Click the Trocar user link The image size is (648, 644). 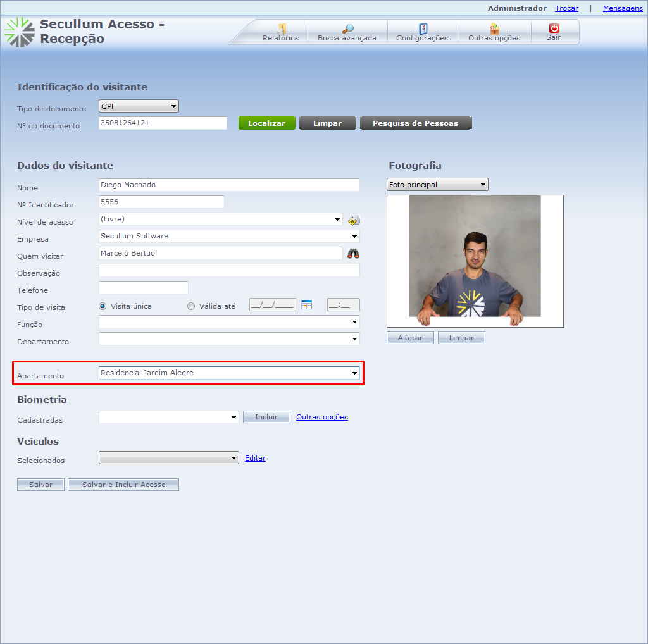pyautogui.click(x=566, y=8)
